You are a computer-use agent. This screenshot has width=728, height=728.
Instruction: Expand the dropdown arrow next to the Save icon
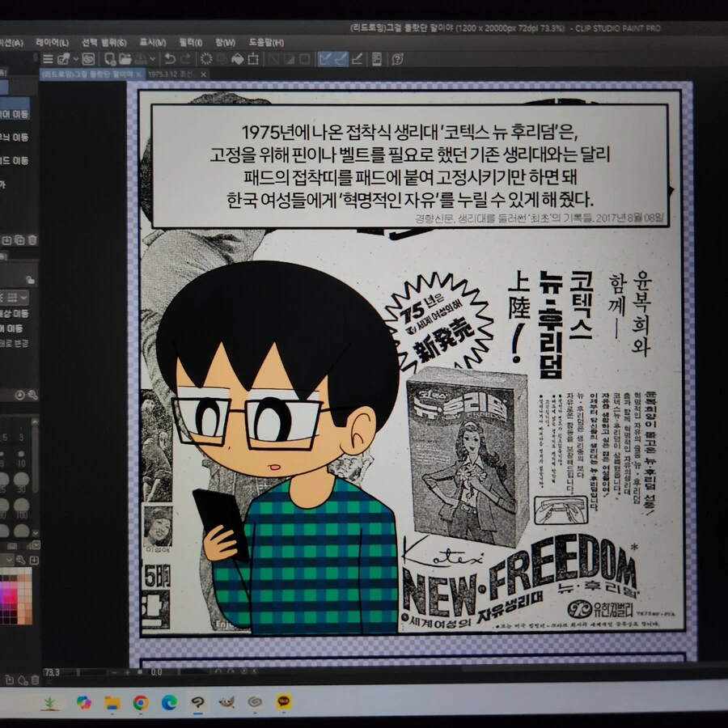pos(152,59)
